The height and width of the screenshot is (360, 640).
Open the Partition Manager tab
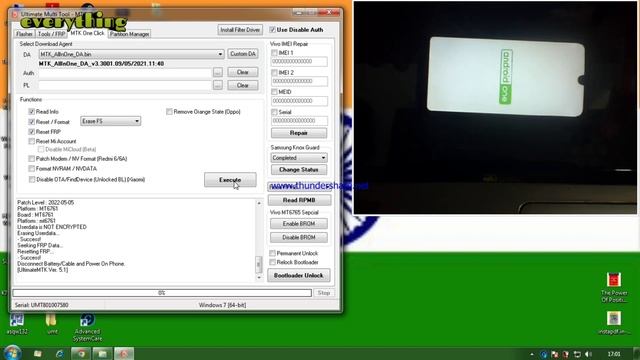pos(129,34)
